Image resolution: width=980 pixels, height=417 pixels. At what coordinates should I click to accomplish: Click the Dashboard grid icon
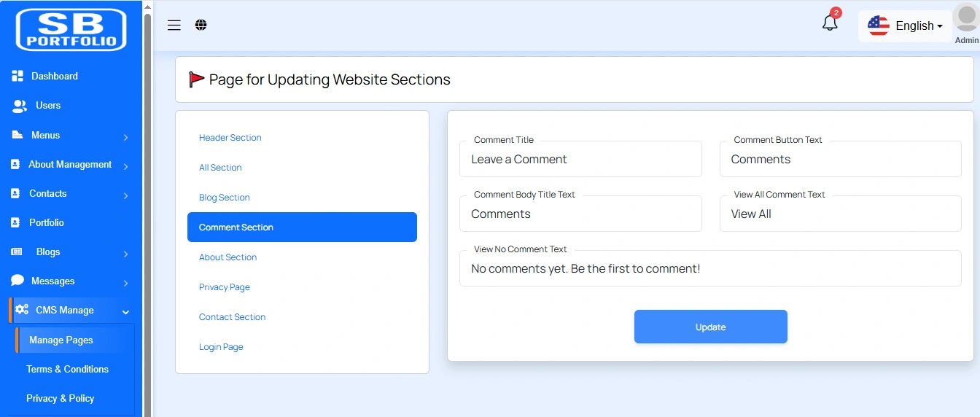click(x=18, y=76)
